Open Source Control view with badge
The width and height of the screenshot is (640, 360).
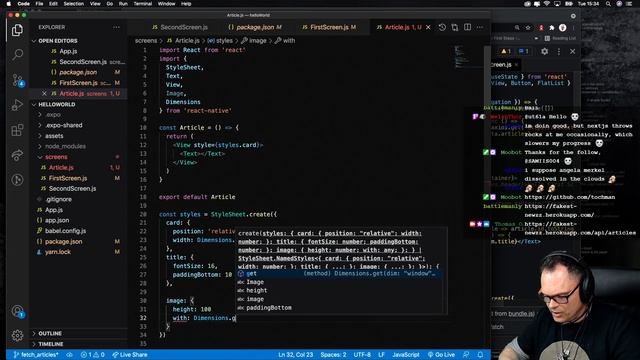coord(17,80)
